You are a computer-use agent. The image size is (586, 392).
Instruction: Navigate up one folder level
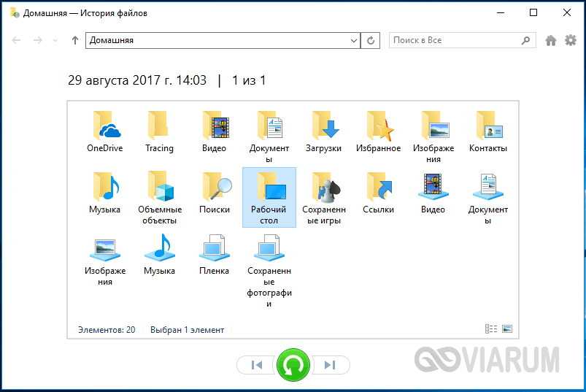pyautogui.click(x=74, y=40)
